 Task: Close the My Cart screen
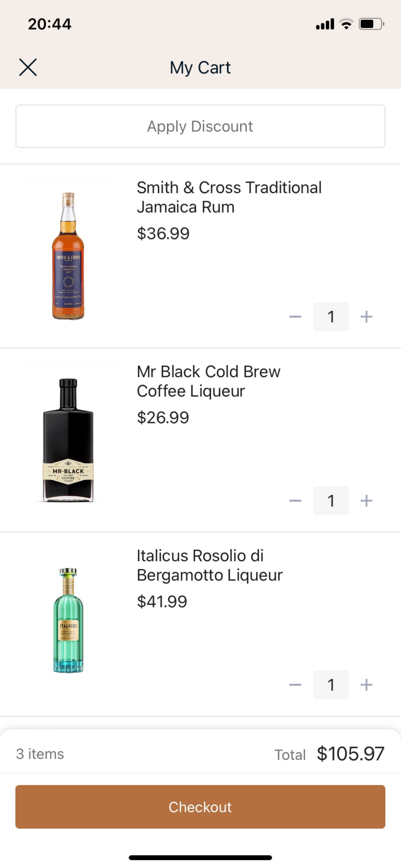(28, 67)
